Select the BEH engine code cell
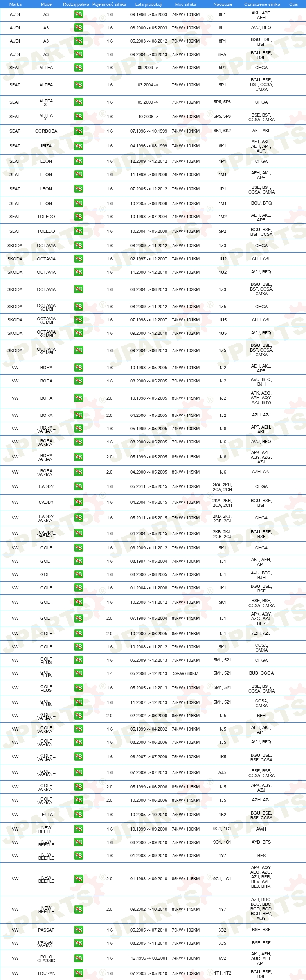Screen dimensions: 306x980 coord(261,716)
